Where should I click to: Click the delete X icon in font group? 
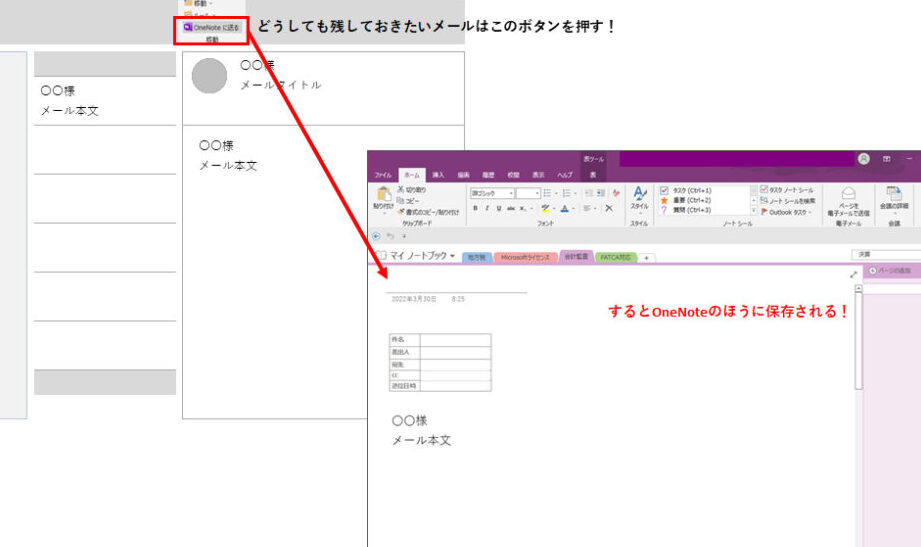pos(609,209)
